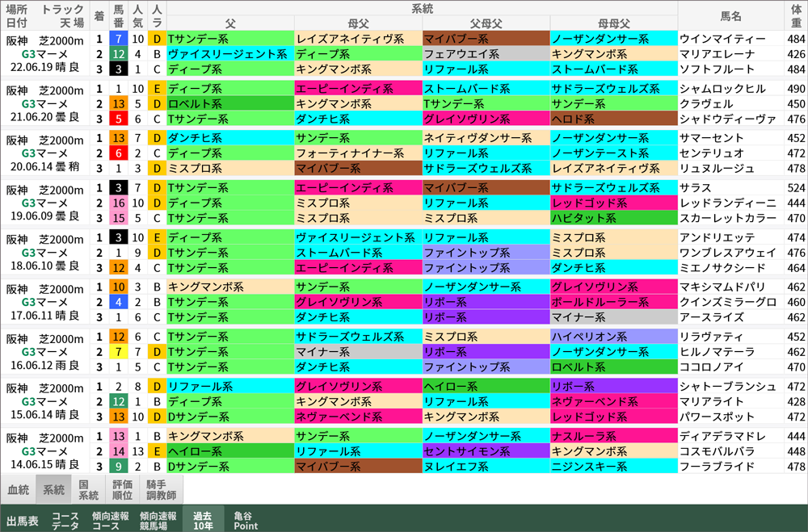Click the 18.06.10 曇 良 race date
The image size is (808, 532).
click(x=44, y=266)
